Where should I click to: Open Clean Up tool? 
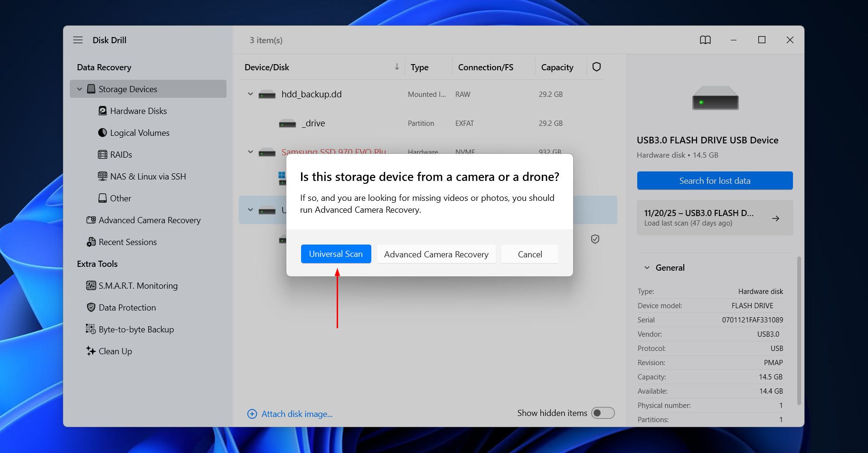115,351
